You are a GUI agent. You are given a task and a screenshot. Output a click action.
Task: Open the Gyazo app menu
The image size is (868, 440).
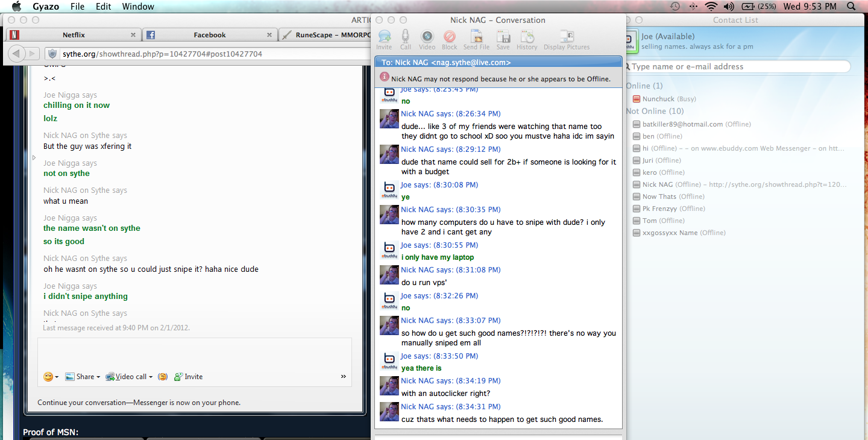(46, 7)
